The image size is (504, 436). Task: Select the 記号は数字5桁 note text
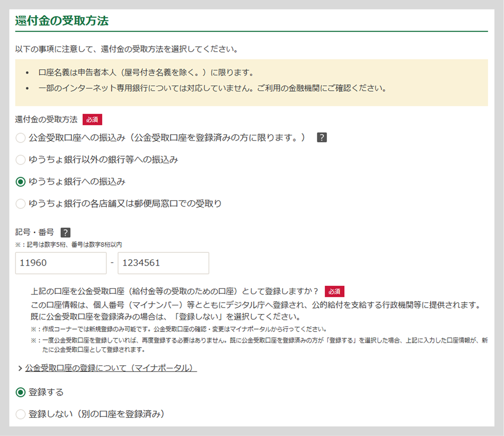(69, 244)
